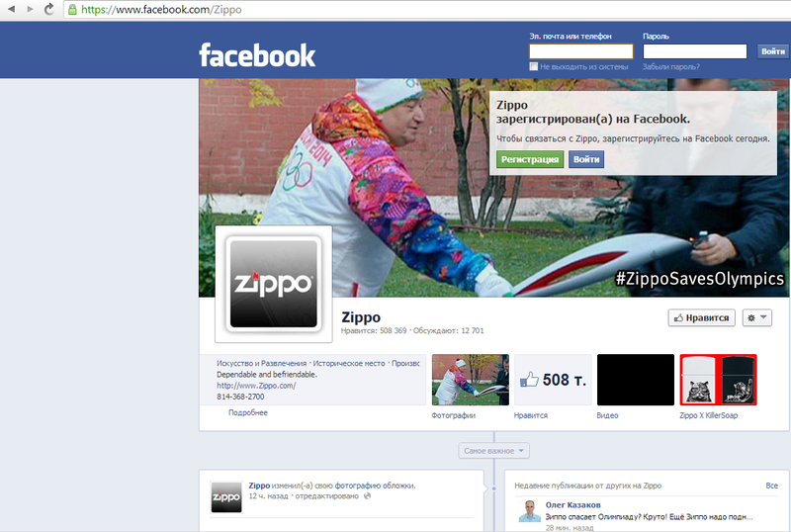Reload the page with the refresh icon
This screenshot has height=532, width=791.
tap(49, 9)
